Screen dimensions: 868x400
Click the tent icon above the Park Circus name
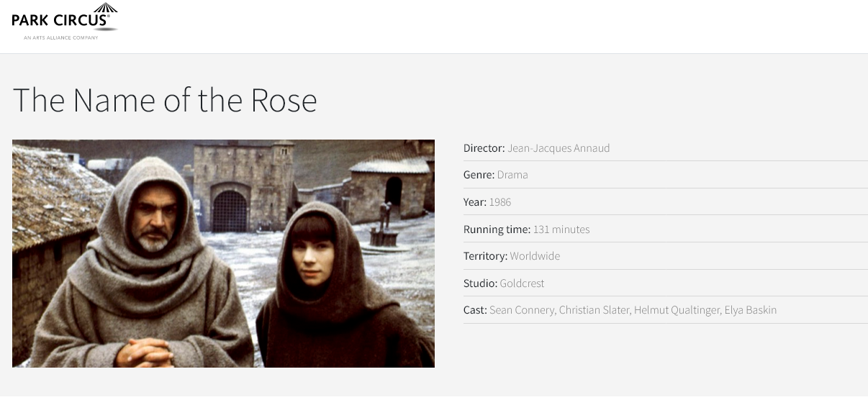[x=105, y=8]
